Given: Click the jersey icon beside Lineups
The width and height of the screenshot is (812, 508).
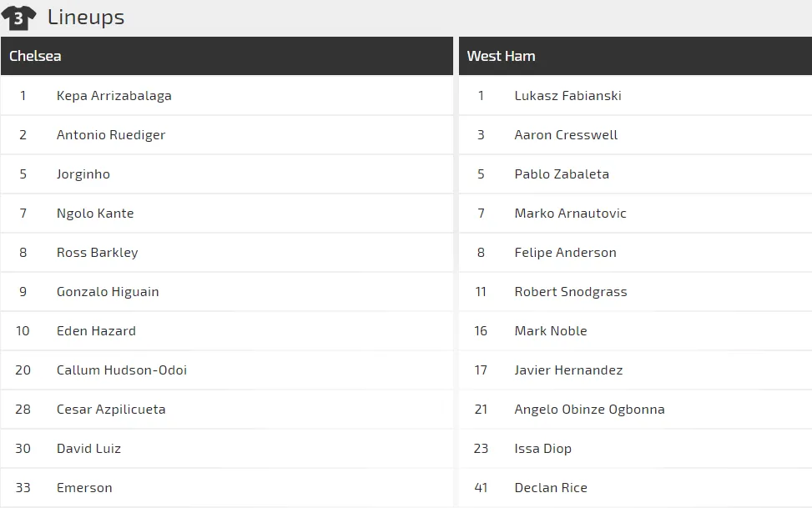Looking at the screenshot, I should coord(18,18).
